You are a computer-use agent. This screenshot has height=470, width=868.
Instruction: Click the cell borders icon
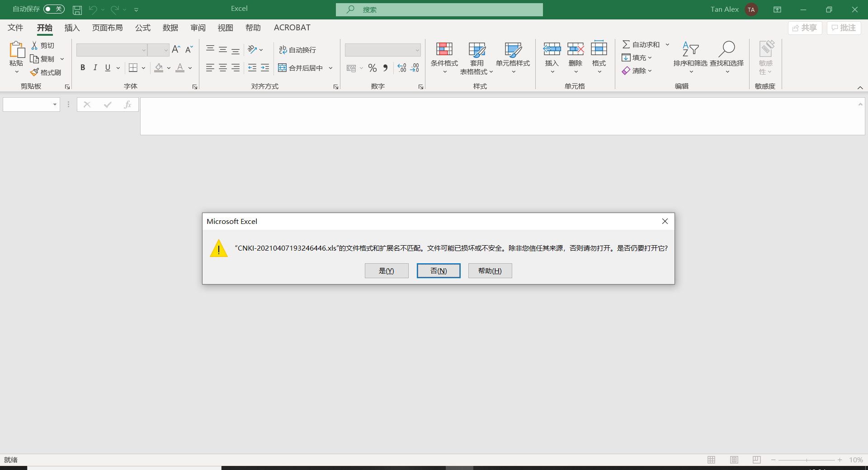[133, 68]
